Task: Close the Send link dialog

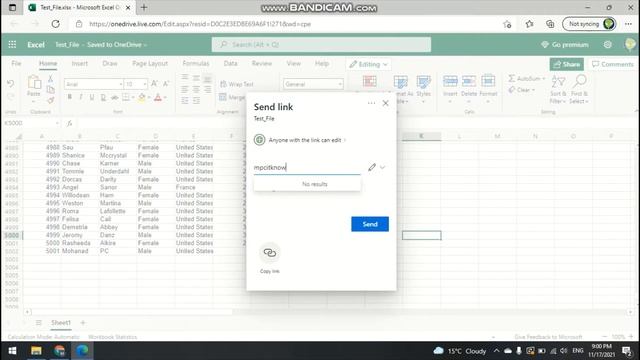Action: (x=386, y=103)
